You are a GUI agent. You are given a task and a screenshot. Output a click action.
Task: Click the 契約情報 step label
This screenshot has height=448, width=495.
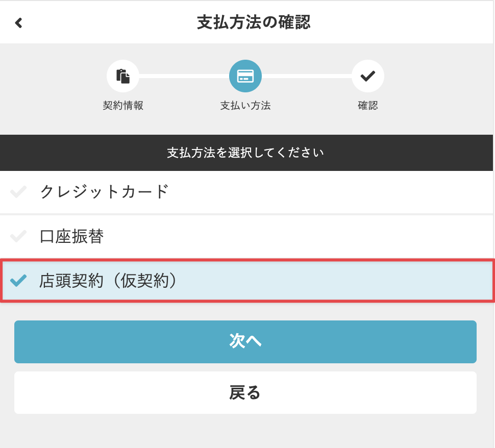[123, 106]
